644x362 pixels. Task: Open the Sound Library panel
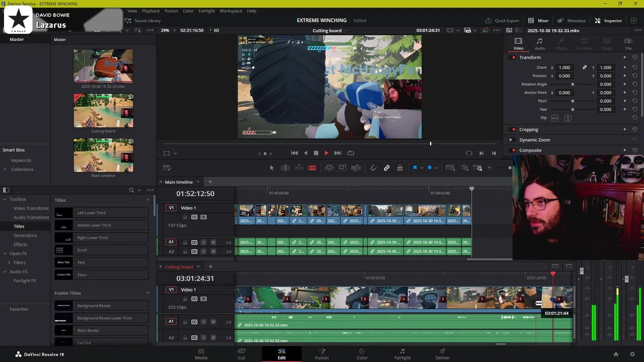(143, 21)
